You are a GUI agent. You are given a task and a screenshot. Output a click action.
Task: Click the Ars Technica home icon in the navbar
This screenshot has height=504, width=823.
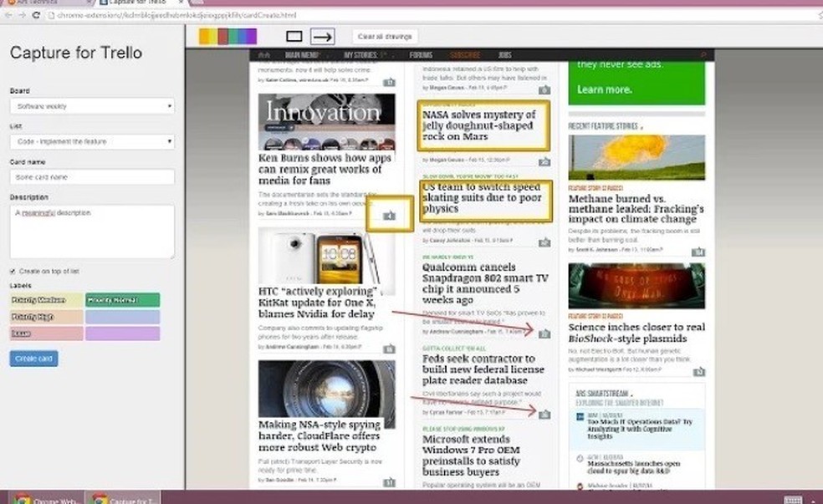tap(264, 53)
